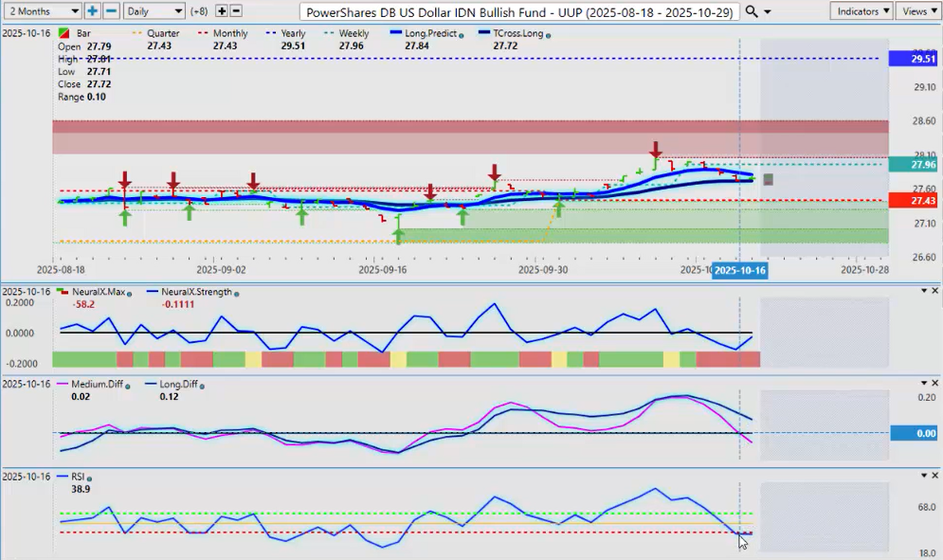The image size is (943, 560).
Task: Click the UUP symbol title field
Action: [519, 11]
